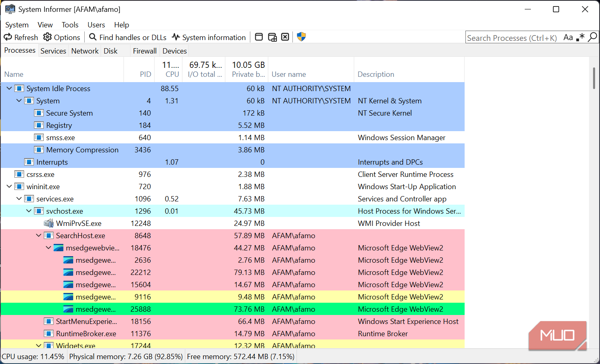
Task: Collapse the System Idle Process tree
Action: [9, 88]
